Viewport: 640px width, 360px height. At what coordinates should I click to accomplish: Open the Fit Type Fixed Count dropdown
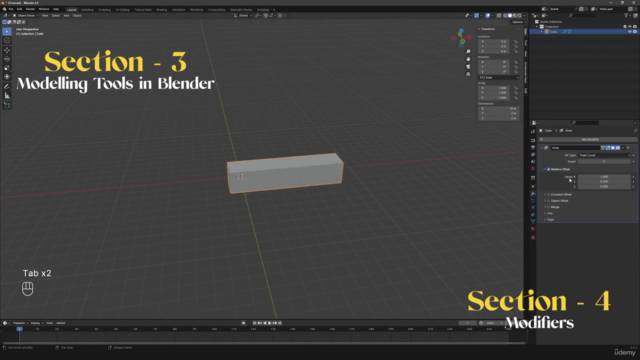604,155
